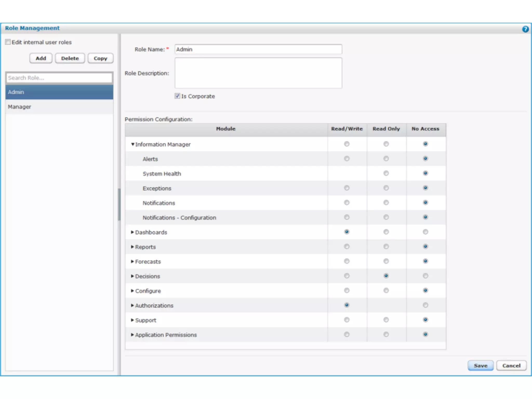Viewport: 532px width, 399px height.
Task: Collapse the Information Manager tree node
Action: (x=133, y=144)
